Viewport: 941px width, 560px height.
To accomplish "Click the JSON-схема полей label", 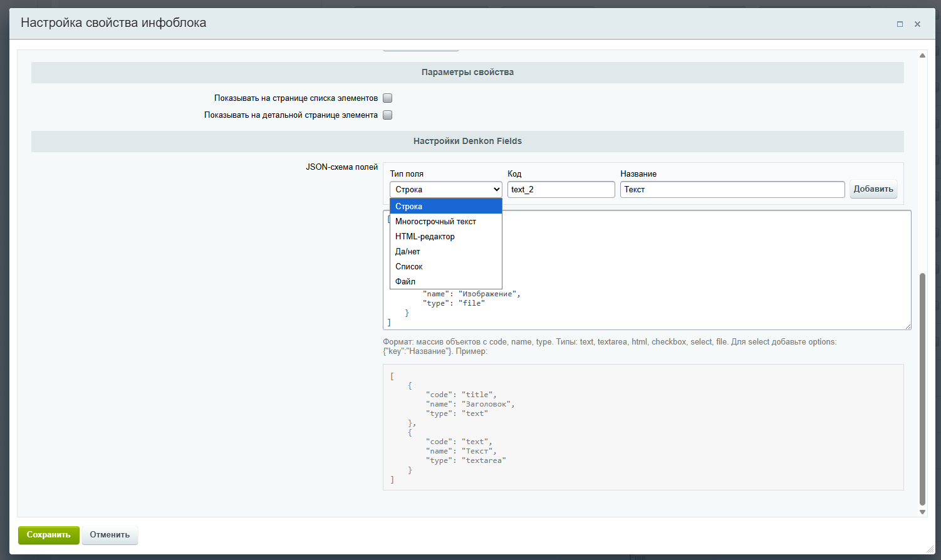I will click(341, 167).
